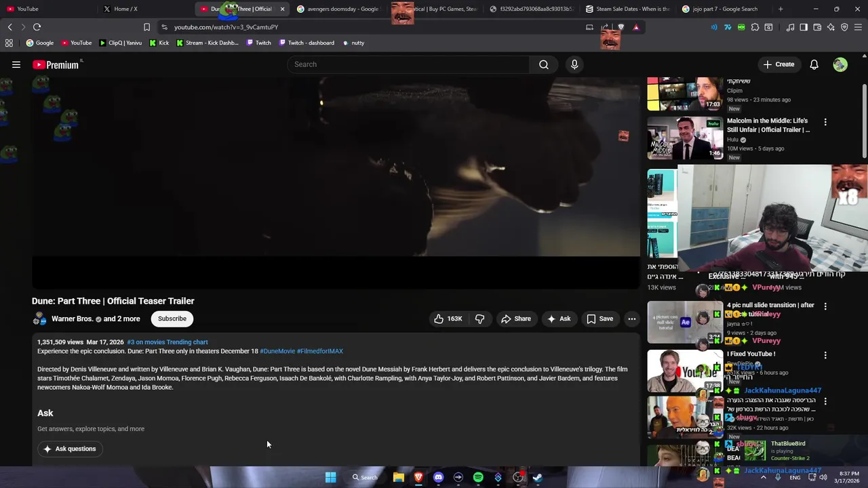The image size is (868, 488).
Task: Open Brave Leo AI sparkle icon
Action: pyautogui.click(x=831, y=27)
